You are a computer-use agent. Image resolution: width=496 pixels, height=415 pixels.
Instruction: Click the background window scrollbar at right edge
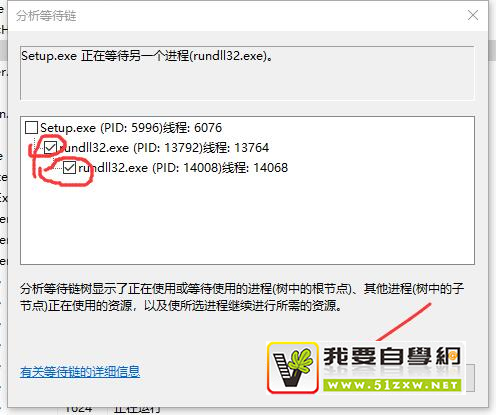pyautogui.click(x=492, y=50)
